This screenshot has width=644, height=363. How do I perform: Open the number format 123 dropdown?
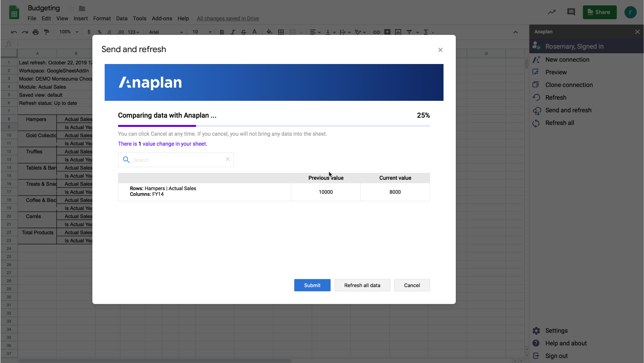click(128, 32)
